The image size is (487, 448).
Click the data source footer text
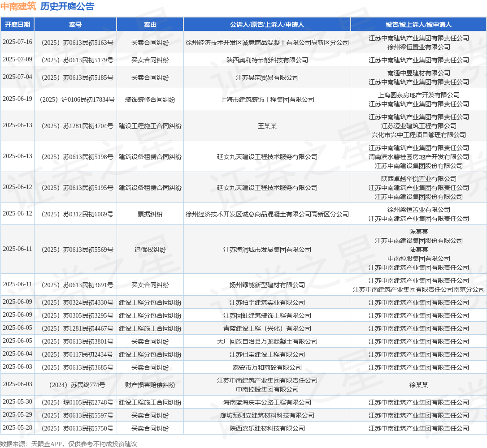coord(69,444)
